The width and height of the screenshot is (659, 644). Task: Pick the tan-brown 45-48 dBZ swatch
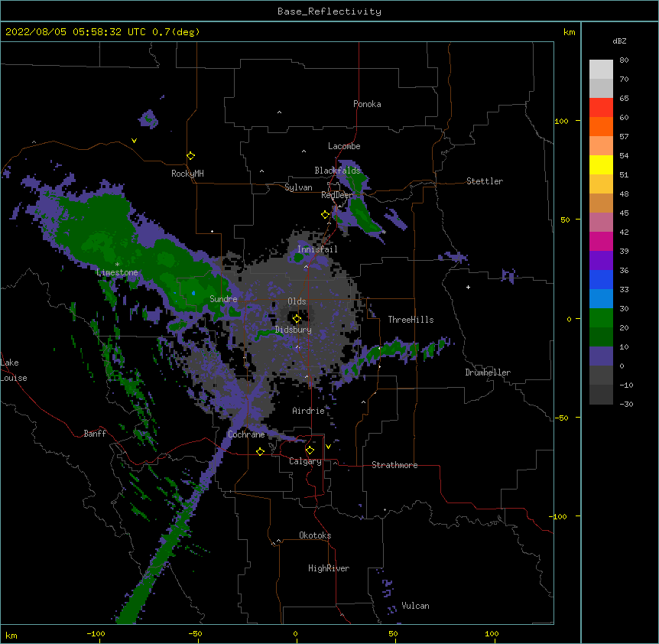601,203
